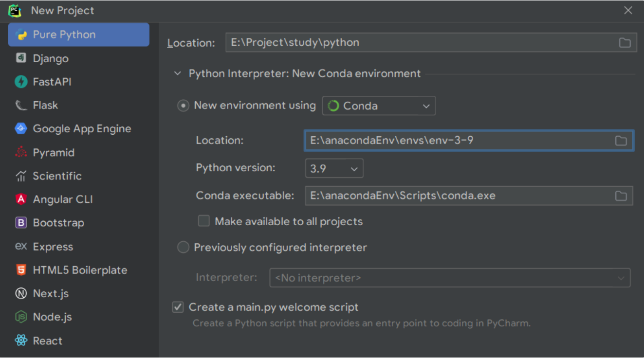
Task: Close the New Project dialog
Action: [x=628, y=11]
